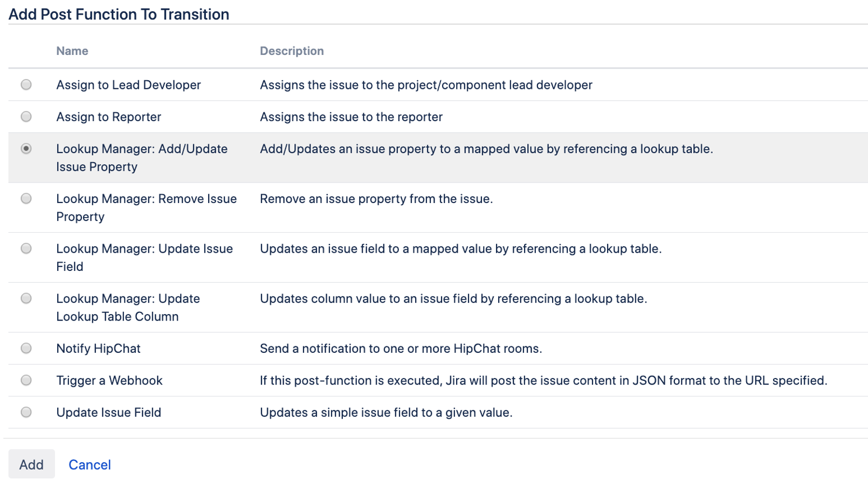Click the Name column header

(72, 51)
